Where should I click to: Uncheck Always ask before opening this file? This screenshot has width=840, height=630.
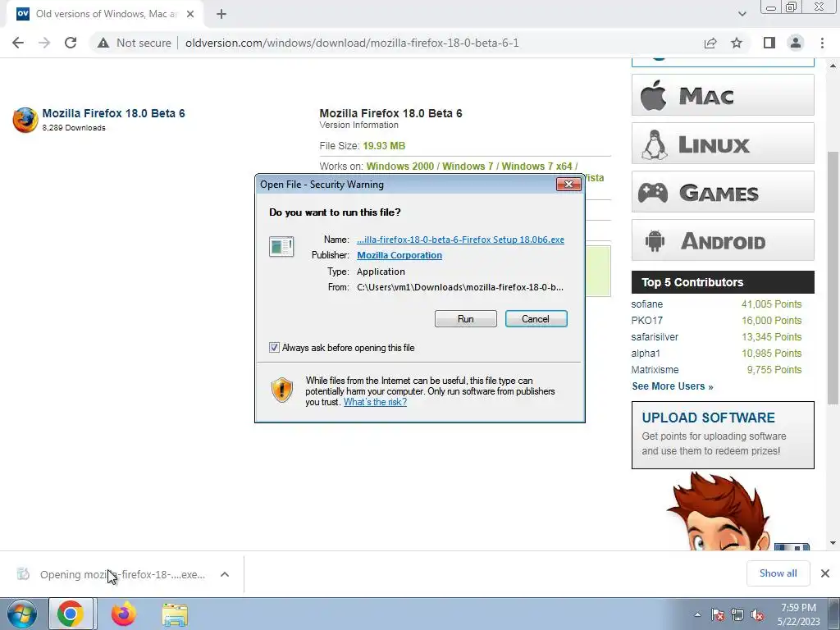(x=274, y=348)
